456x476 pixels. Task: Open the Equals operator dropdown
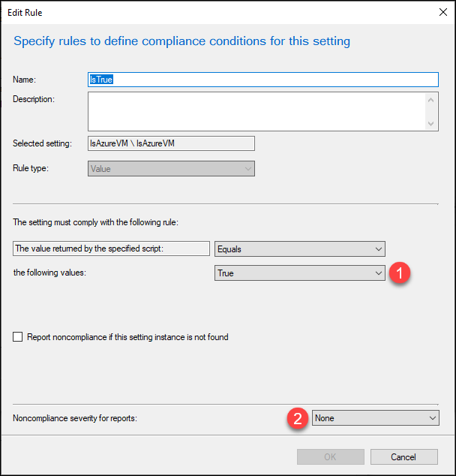click(300, 249)
